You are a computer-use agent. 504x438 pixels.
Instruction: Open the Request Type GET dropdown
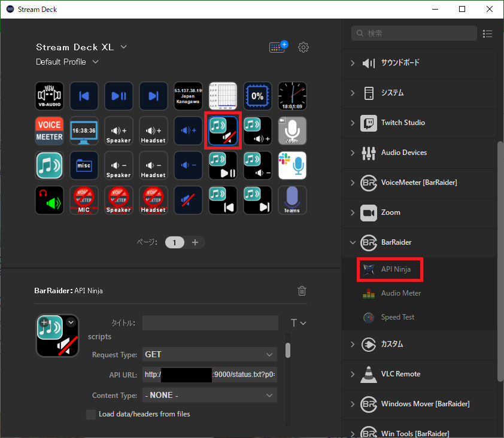tap(210, 354)
